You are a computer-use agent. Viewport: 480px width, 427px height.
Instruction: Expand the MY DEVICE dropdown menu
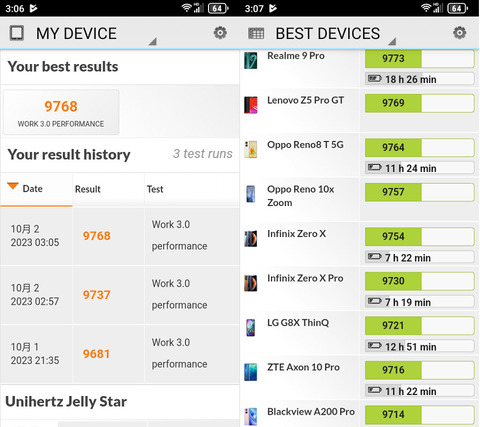click(153, 41)
